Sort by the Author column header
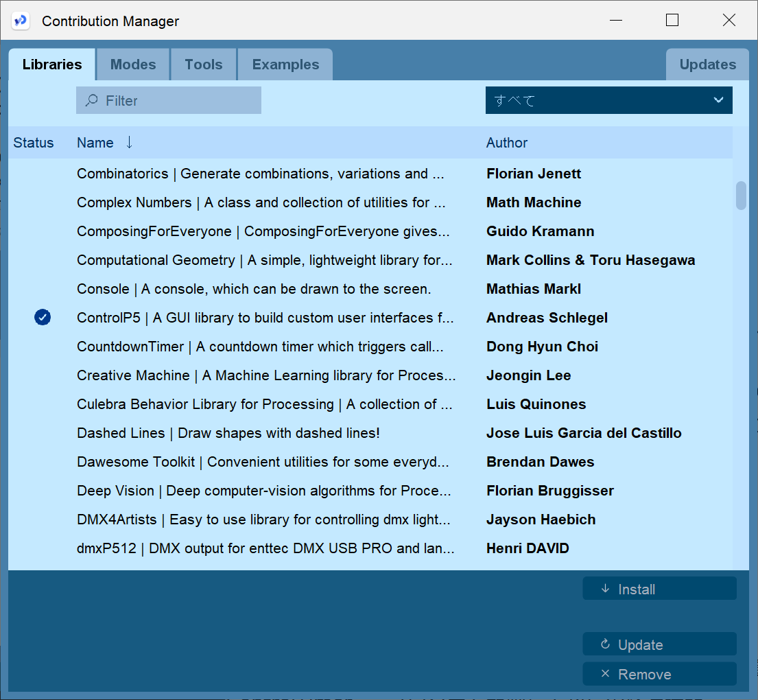Viewport: 758px width, 700px height. [507, 143]
